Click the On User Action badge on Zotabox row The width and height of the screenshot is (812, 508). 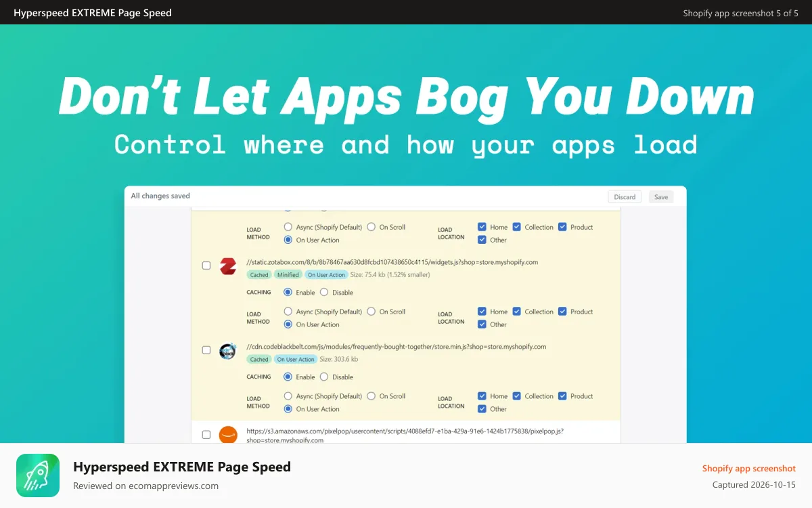(x=326, y=275)
